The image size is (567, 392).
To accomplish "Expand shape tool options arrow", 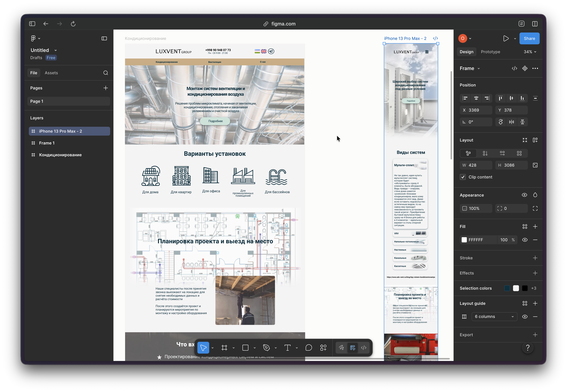I will pyautogui.click(x=254, y=348).
